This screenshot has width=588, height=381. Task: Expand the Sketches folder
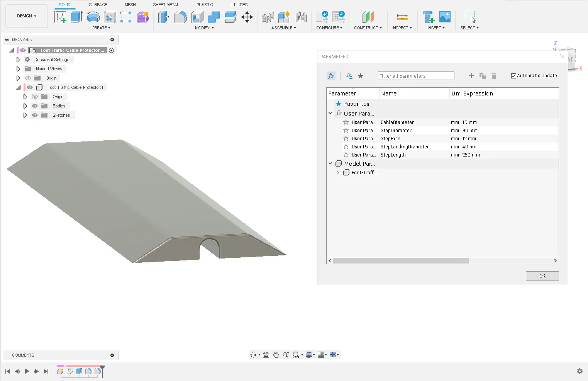(x=25, y=115)
